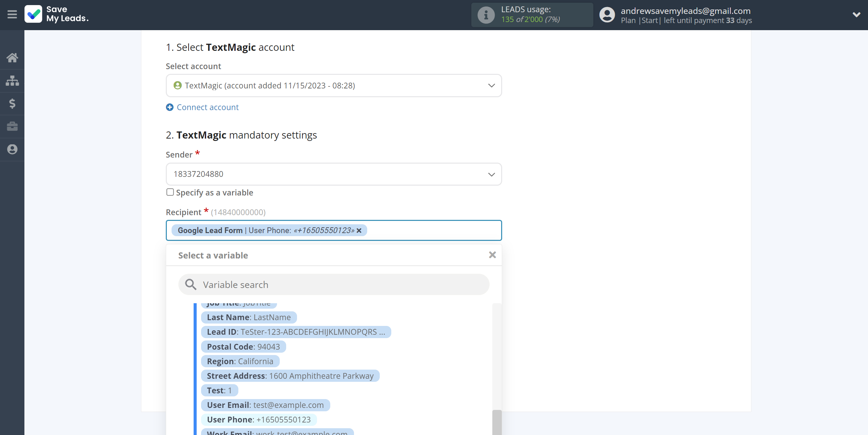Remove the User Phone tag from Recipient
The image size is (868, 435).
359,230
